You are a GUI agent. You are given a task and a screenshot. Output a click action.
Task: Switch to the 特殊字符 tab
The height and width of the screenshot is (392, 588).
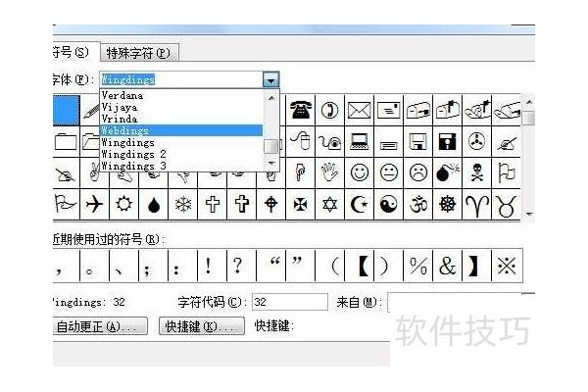point(139,53)
